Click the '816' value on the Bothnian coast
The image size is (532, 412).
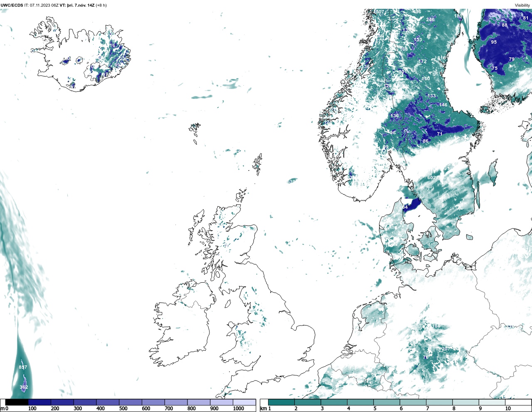click(x=441, y=58)
